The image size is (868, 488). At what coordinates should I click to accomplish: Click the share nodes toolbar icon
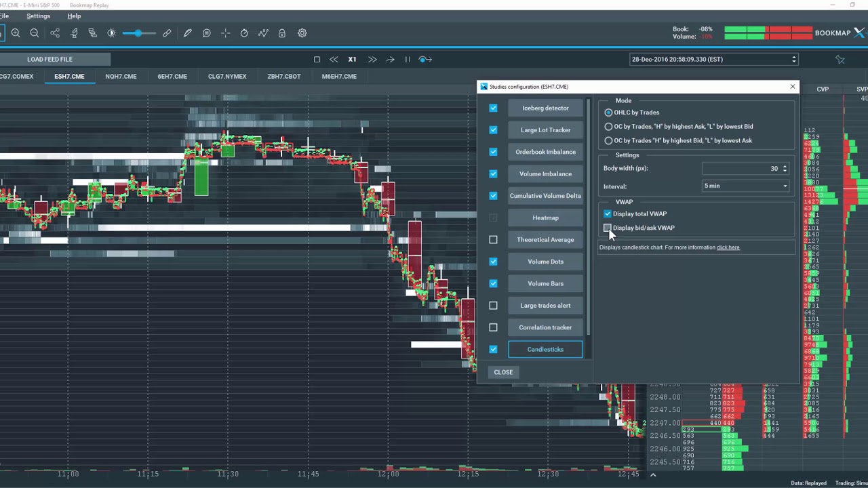tap(55, 33)
